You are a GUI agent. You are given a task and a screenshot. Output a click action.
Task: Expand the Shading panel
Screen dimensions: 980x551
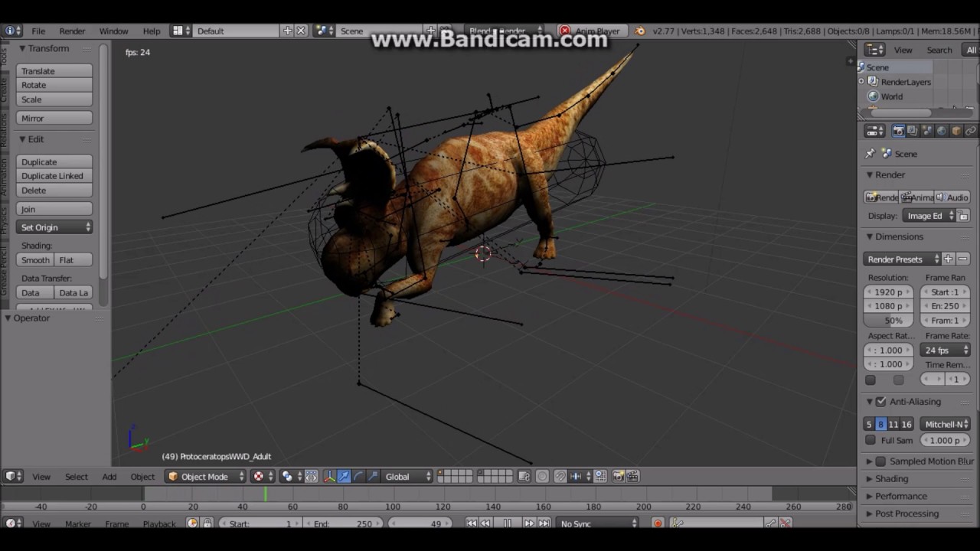pyautogui.click(x=891, y=478)
